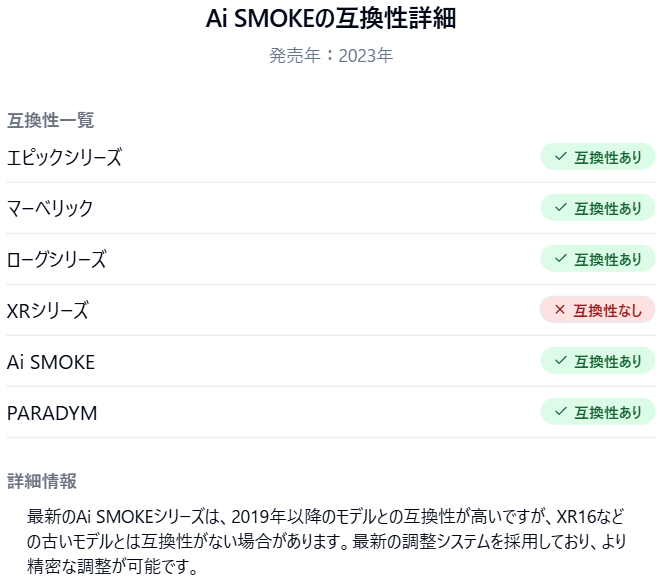Select the XRシリーズ 互換性なし badge
Screen dimensions: 665x581
[598, 310]
